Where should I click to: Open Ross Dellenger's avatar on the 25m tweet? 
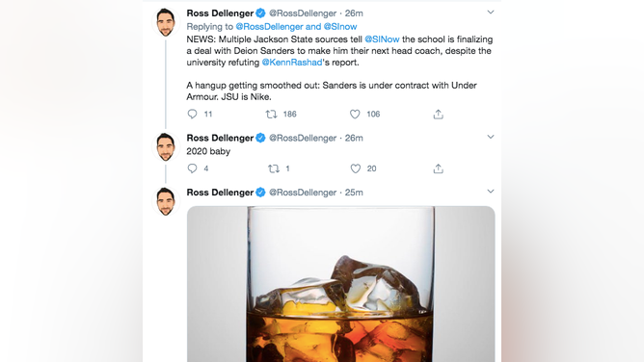tap(166, 201)
